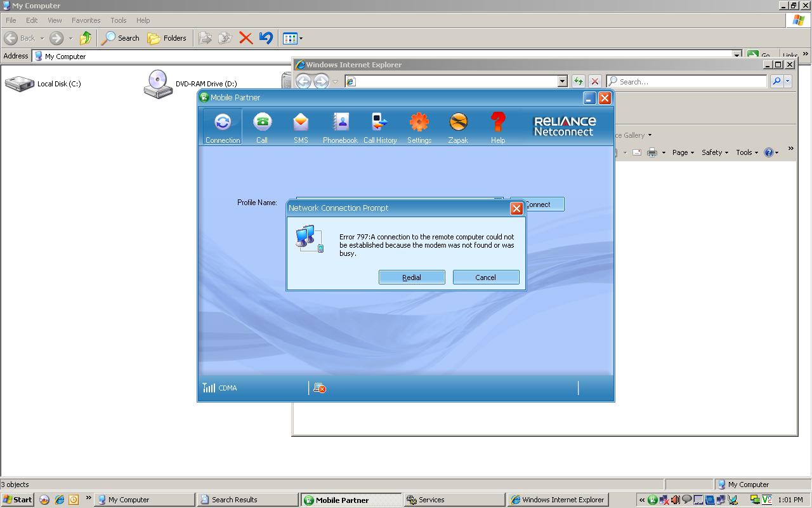Open the Call panel icon

(x=262, y=126)
